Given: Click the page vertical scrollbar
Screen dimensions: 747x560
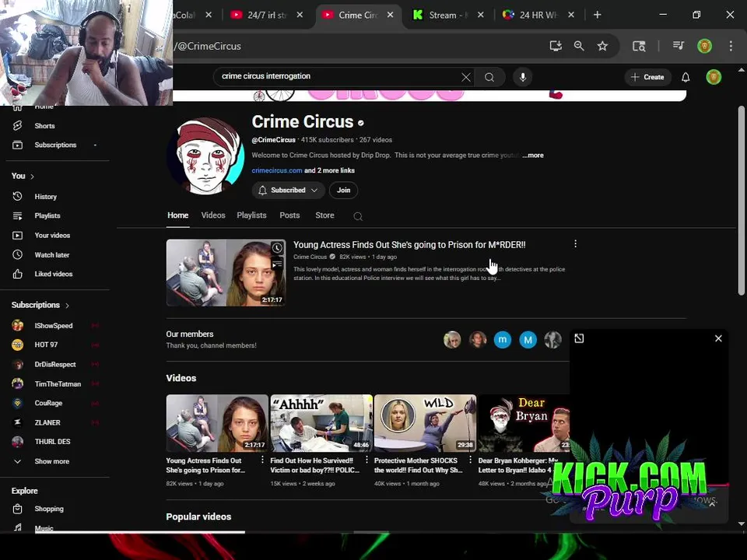Looking at the screenshot, I should coord(741,200).
